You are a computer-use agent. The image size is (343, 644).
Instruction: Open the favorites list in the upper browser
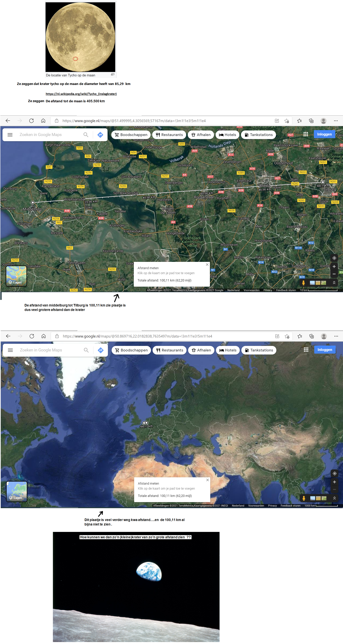pos(299,121)
